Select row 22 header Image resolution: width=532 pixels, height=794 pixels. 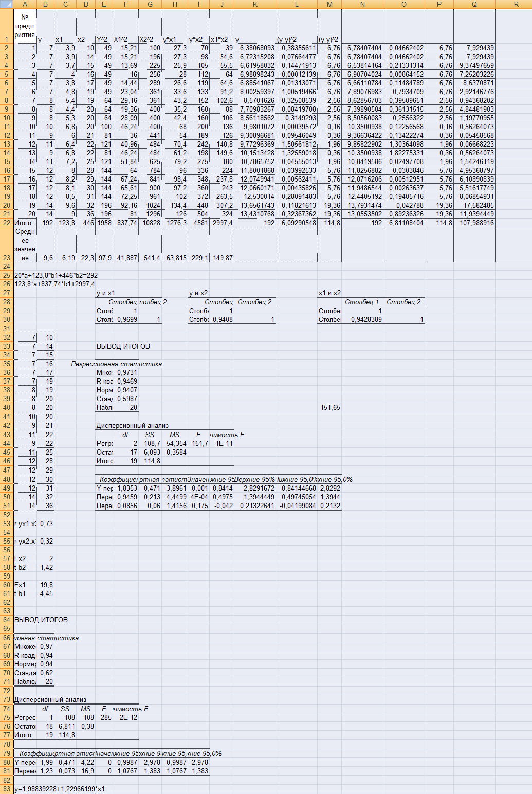coord(7,223)
